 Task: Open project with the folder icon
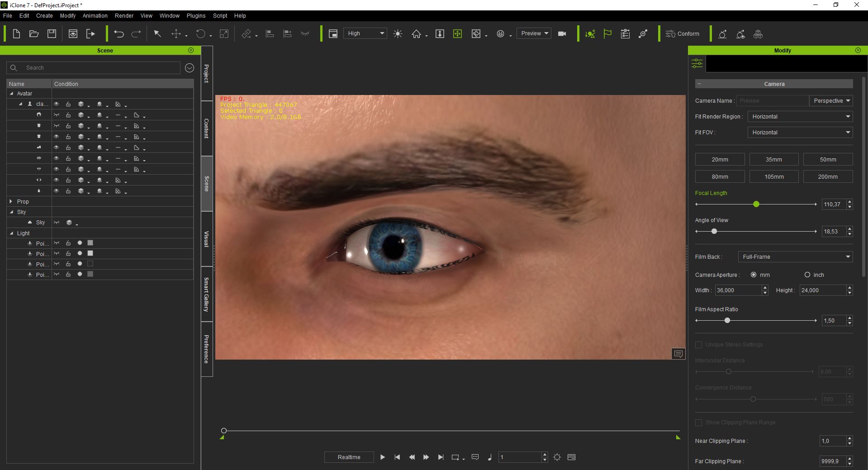(x=34, y=34)
